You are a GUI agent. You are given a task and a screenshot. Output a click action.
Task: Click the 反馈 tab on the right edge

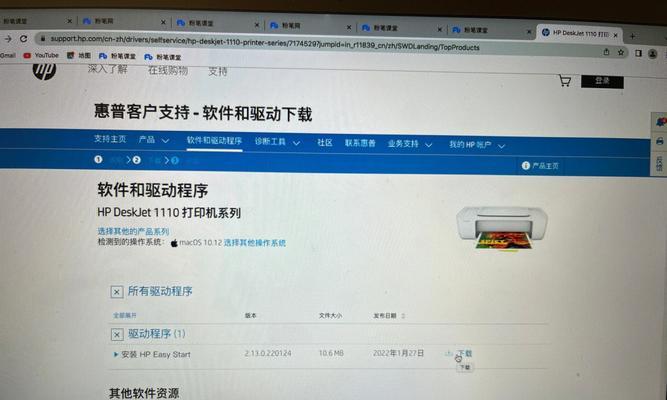[x=659, y=164]
